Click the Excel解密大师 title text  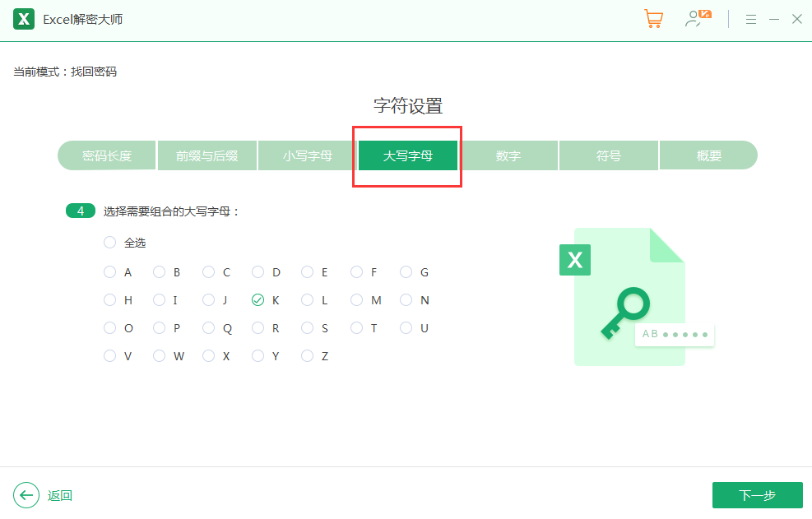[x=83, y=20]
